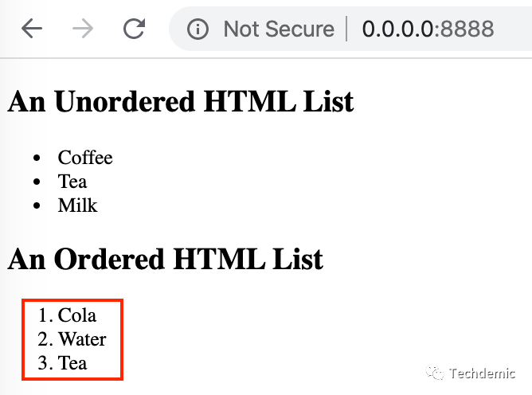532x395 pixels.
Task: Open the site information icon
Action: (x=198, y=29)
